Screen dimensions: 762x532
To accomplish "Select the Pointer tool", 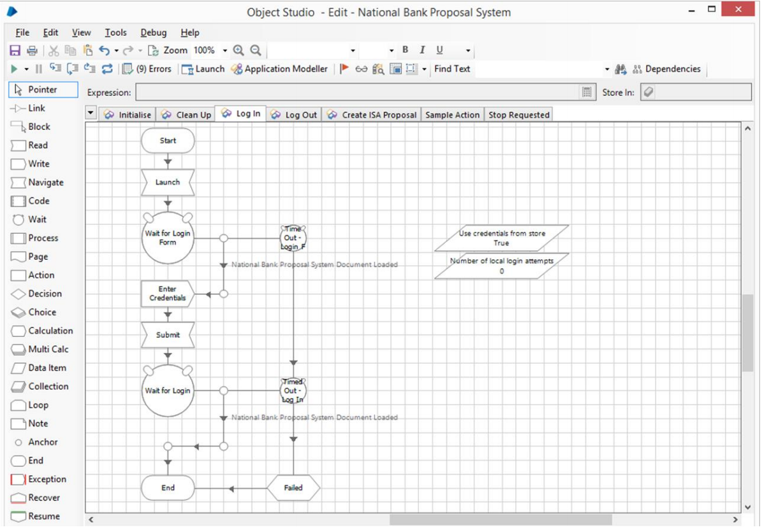I will pyautogui.click(x=43, y=90).
